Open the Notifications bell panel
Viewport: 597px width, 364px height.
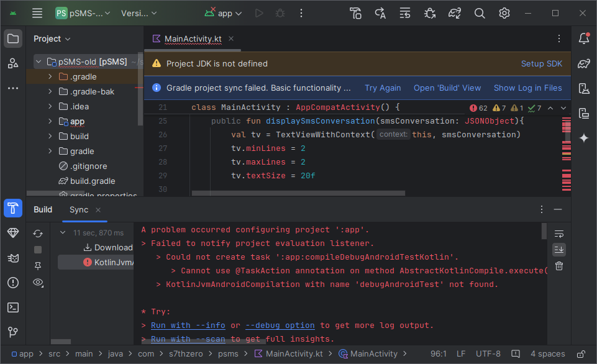583,39
